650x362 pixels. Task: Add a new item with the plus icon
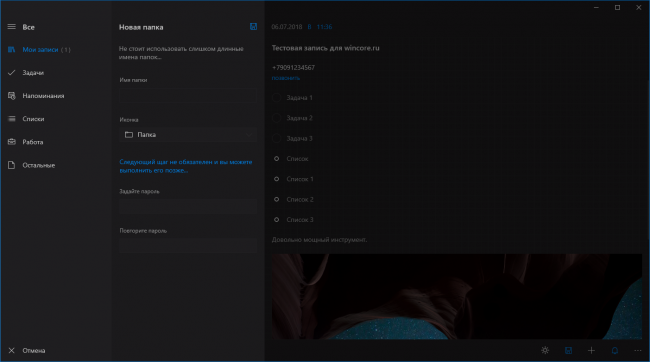592,350
